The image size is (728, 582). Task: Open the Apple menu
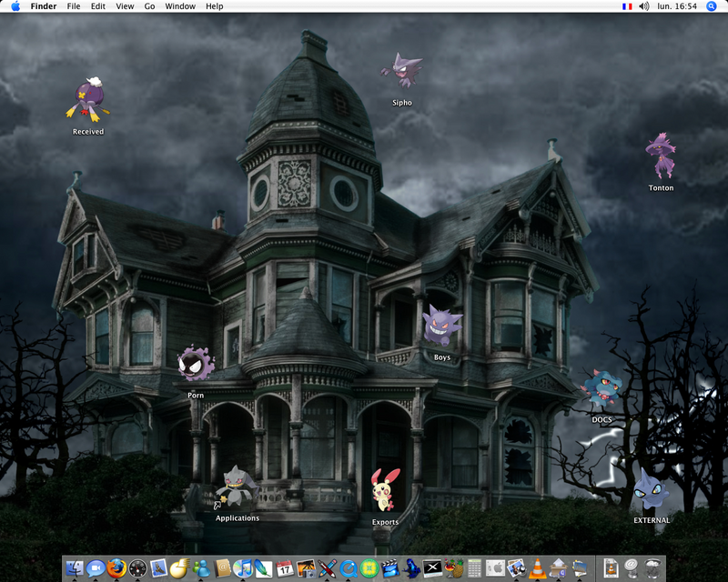coord(15,6)
